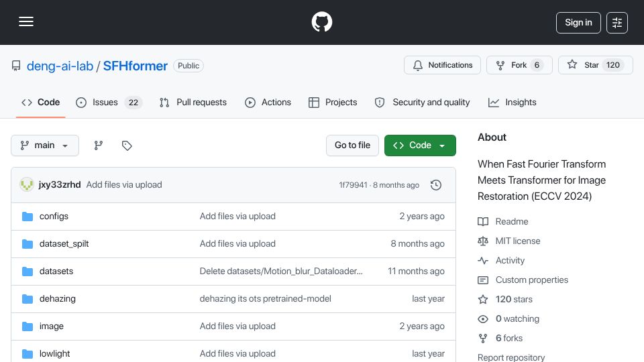Open the appearance settings icon next to Sign in
Image resolution: width=644 pixels, height=362 pixels.
(617, 23)
